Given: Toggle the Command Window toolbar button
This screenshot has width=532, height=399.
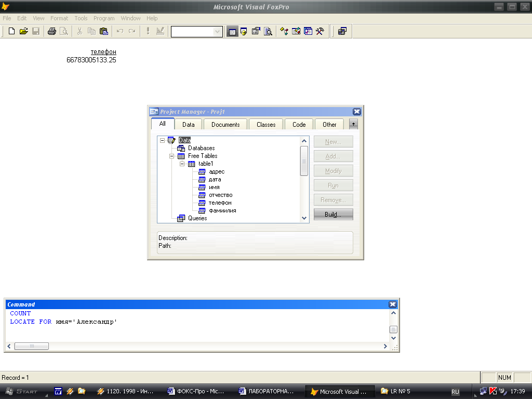Looking at the screenshot, I should pos(232,32).
